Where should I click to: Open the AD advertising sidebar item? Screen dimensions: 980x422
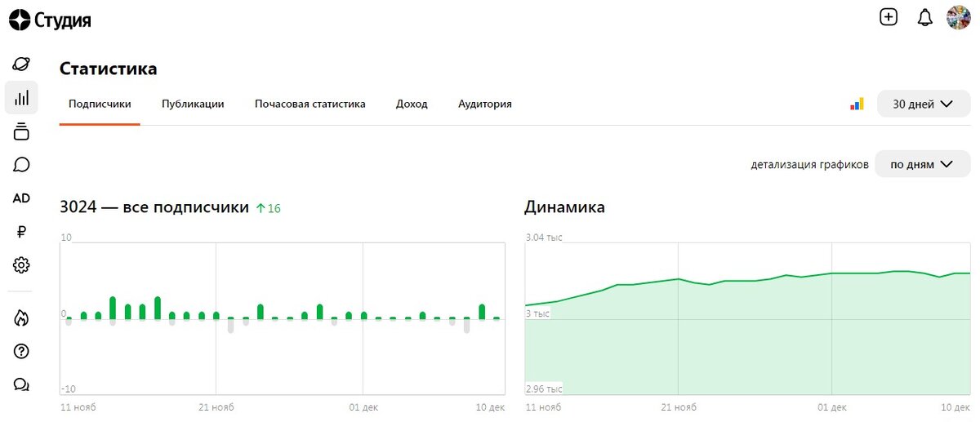21,198
